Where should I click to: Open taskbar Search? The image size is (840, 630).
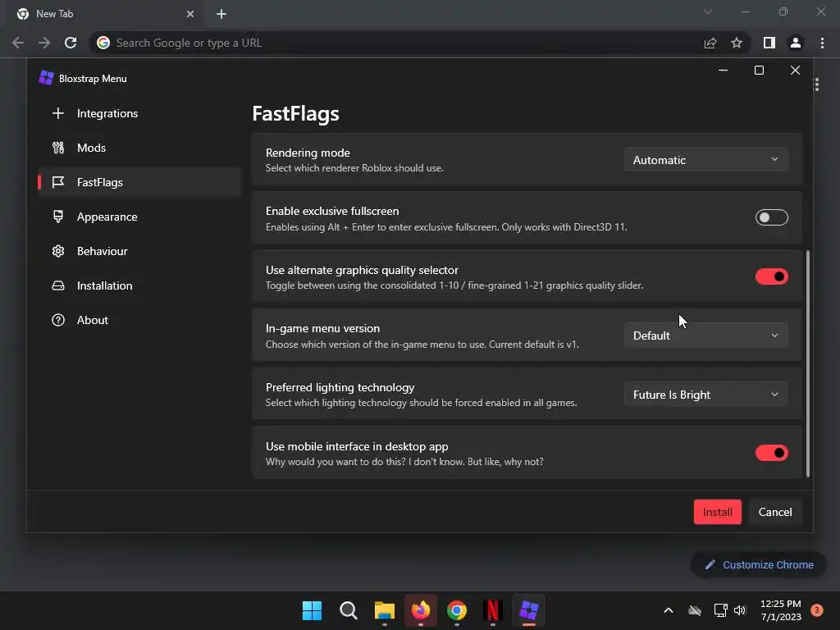tap(348, 610)
